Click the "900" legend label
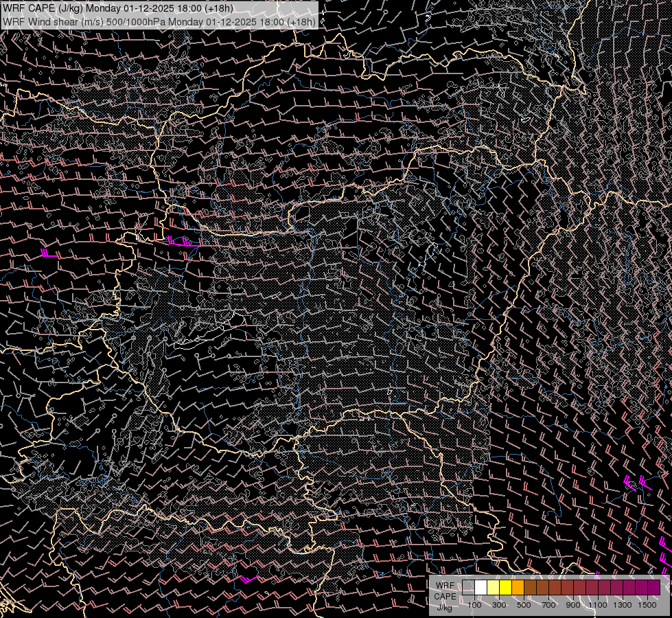 (x=573, y=605)
